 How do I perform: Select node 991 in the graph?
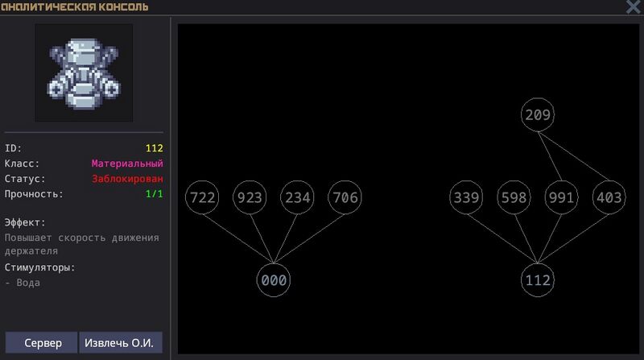click(x=561, y=197)
